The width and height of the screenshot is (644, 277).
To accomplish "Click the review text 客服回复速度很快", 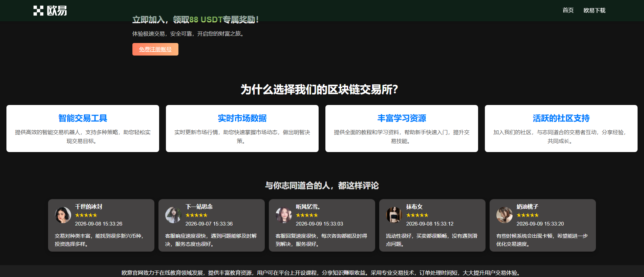I will pos(321,240).
